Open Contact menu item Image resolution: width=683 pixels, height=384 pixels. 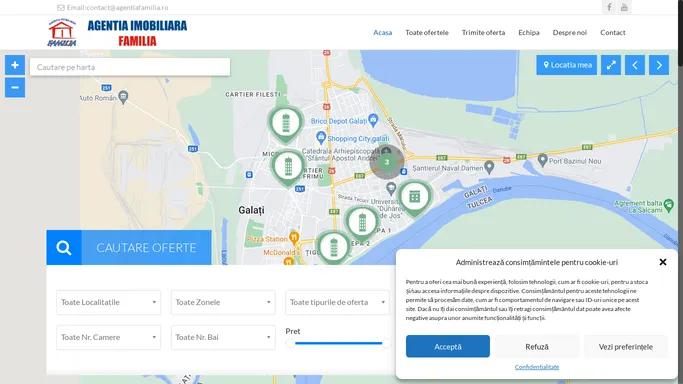[613, 33]
